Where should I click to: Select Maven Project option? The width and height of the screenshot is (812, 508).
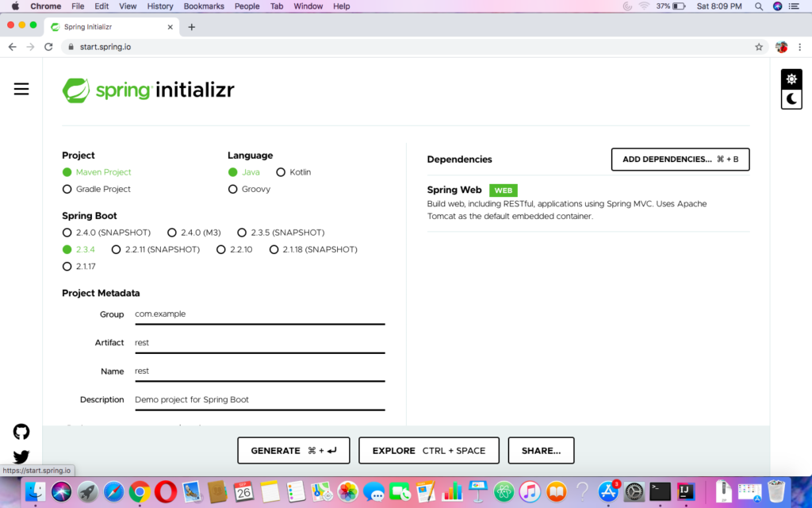click(x=97, y=172)
